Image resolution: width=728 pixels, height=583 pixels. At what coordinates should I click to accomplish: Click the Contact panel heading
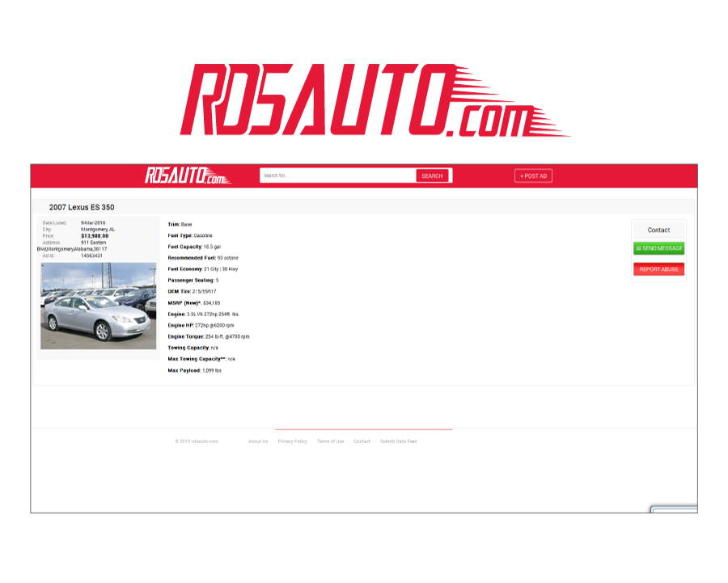point(658,230)
